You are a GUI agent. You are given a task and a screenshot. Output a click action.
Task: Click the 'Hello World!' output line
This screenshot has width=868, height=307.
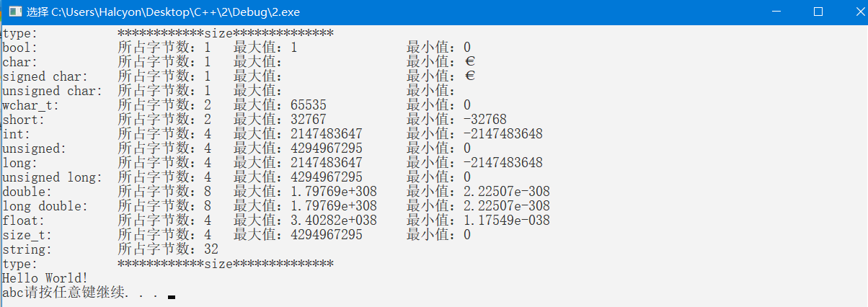pos(45,278)
